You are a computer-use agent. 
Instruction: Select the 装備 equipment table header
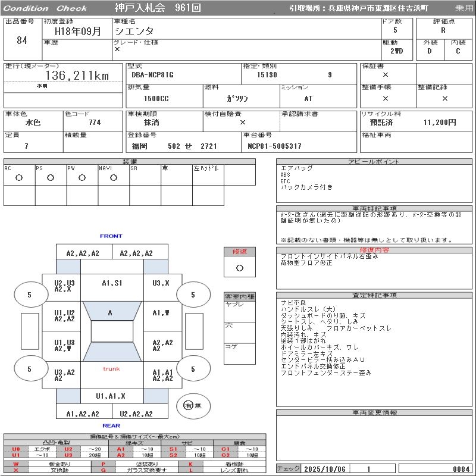[130, 162]
